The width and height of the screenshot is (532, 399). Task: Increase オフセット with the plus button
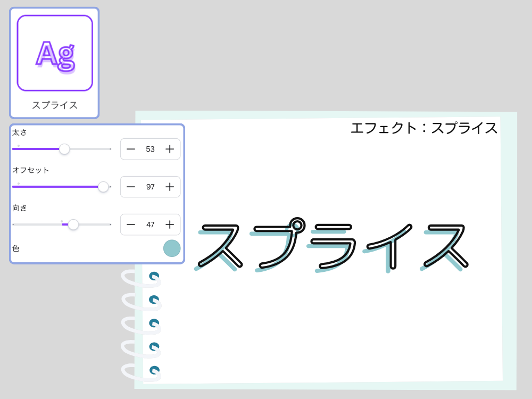pos(170,187)
